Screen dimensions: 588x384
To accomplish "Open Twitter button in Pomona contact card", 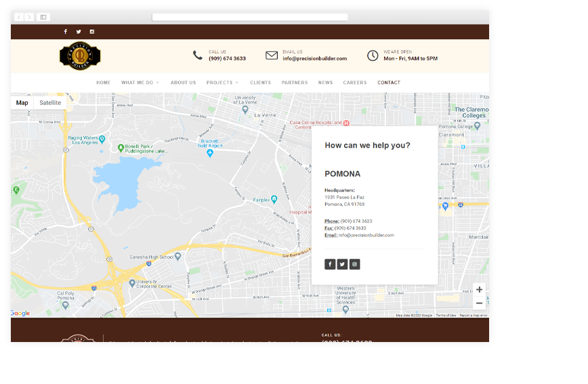I will 342,264.
